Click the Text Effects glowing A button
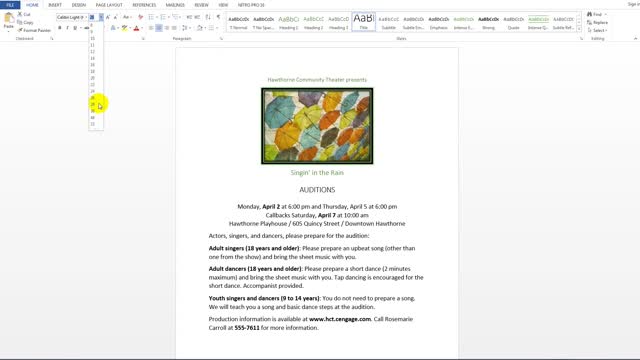 coord(113,28)
